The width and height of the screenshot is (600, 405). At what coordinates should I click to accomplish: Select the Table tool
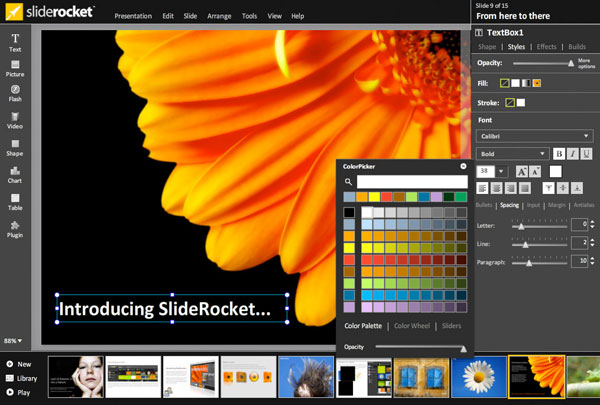coord(15,202)
